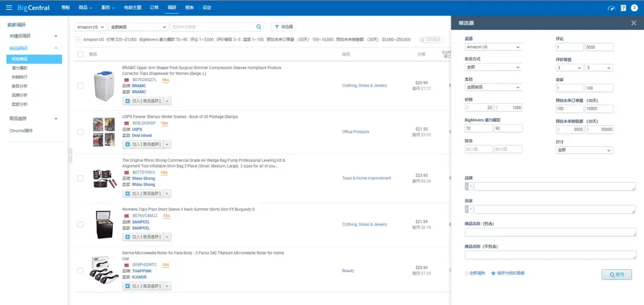Tick the checkbox for Rhino Strong row

click(x=80, y=178)
